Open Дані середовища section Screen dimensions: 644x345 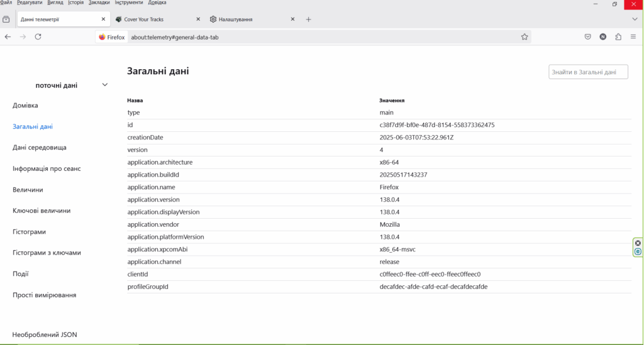(x=40, y=147)
